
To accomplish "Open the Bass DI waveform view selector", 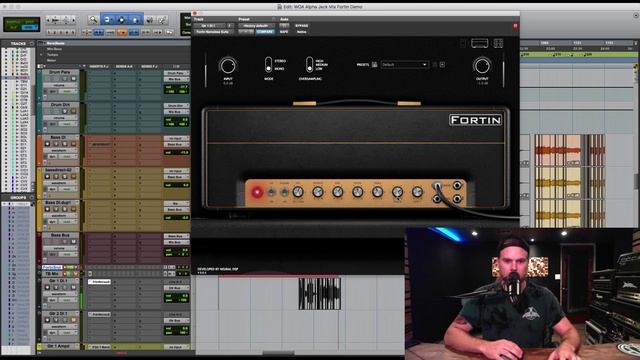I will (x=59, y=150).
